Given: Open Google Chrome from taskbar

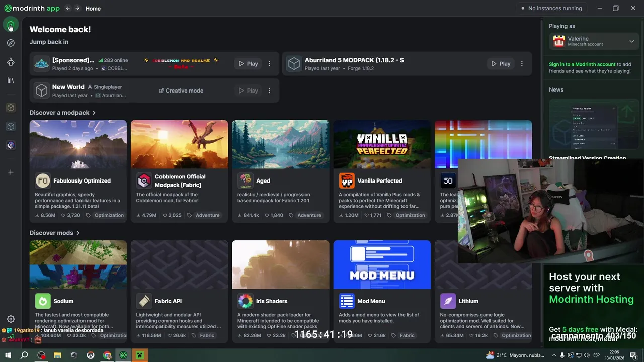Looking at the screenshot, I should click(107, 355).
